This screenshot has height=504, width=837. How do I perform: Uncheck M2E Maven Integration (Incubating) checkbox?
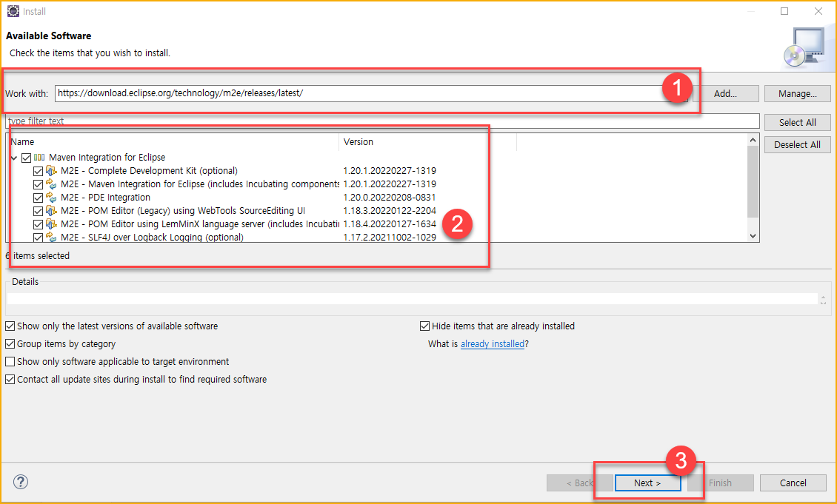coord(38,184)
